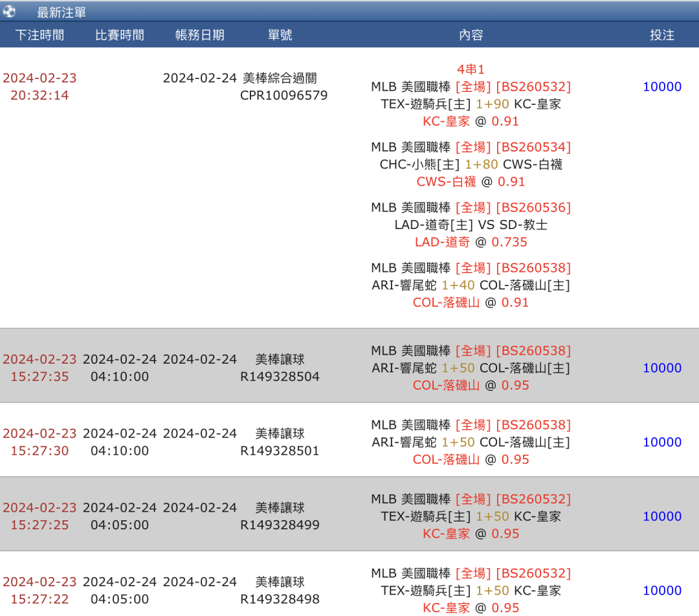The image size is (699, 616).
Task: Click the red 4串1 parlay label
Action: click(x=471, y=69)
